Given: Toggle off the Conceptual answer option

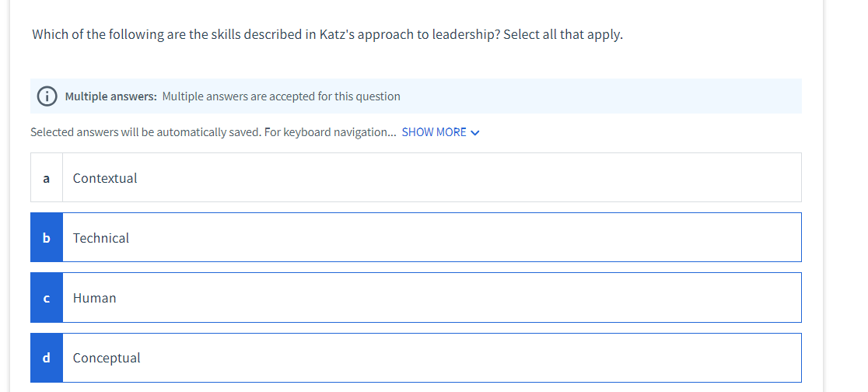Looking at the screenshot, I should pos(416,358).
